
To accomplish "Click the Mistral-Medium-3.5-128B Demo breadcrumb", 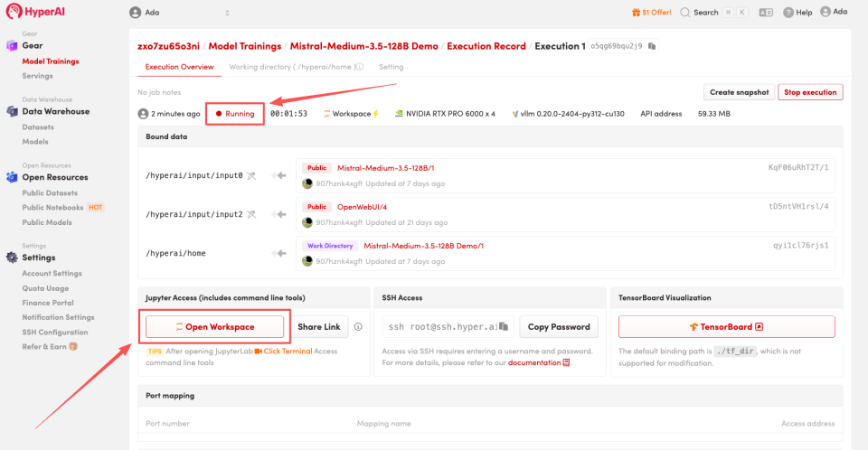I will [x=363, y=46].
